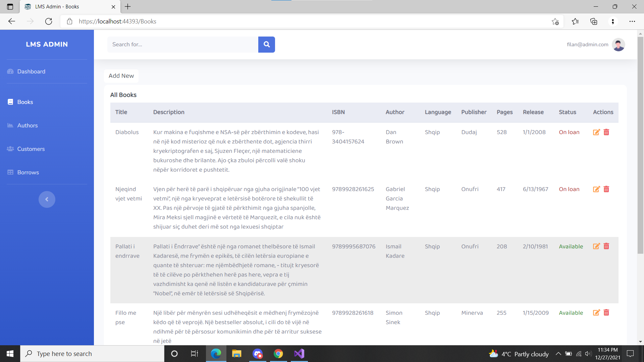
Task: Show hidden system tray icons
Action: click(x=558, y=354)
